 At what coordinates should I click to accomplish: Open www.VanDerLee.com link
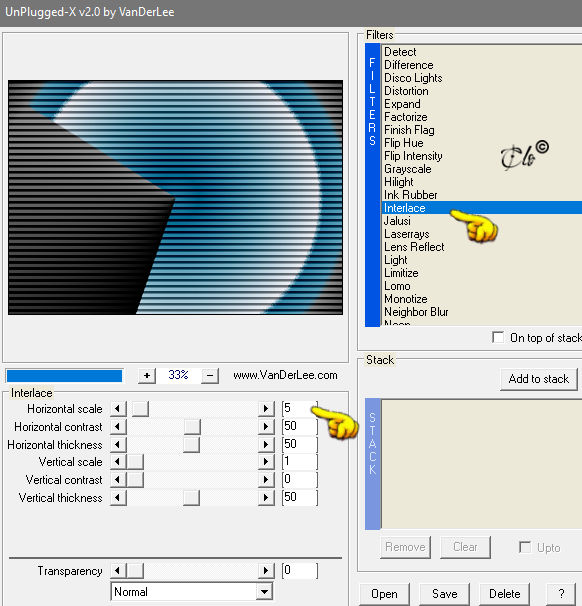285,375
